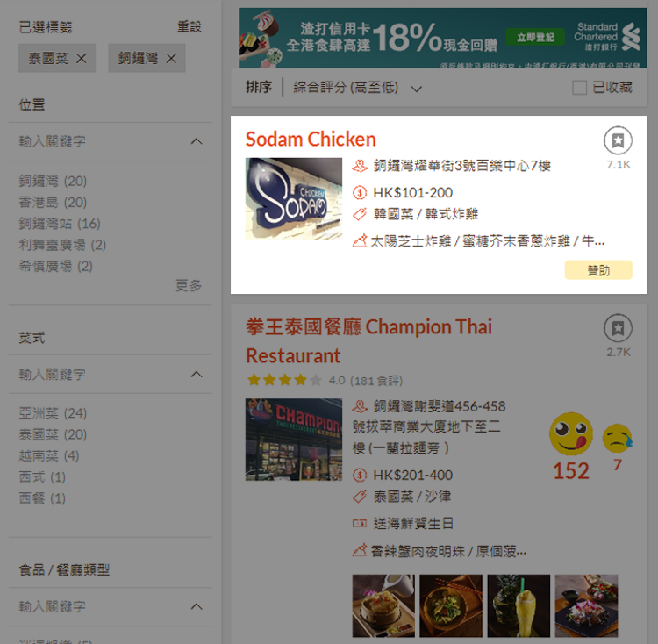Filter by 銅鑼灣站 (16) location
The width and height of the screenshot is (658, 644).
point(60,224)
